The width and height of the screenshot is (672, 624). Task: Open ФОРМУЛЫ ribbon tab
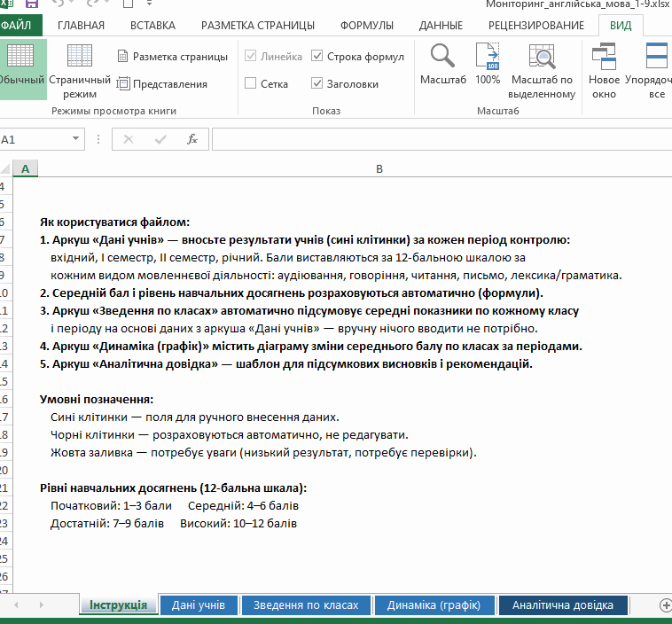point(367,26)
